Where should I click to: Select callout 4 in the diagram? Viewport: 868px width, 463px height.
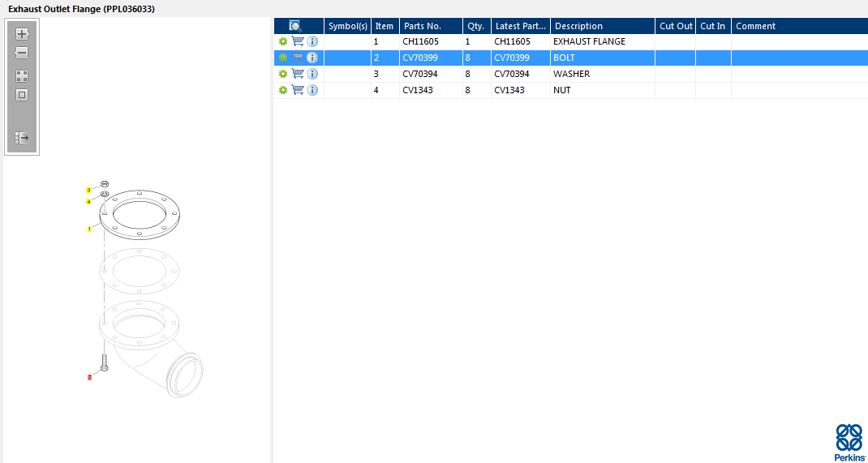pyautogui.click(x=88, y=202)
